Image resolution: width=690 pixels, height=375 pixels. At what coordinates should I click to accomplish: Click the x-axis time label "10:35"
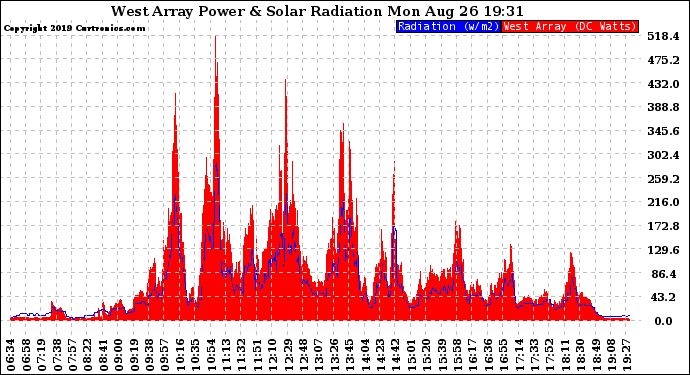pos(196,355)
